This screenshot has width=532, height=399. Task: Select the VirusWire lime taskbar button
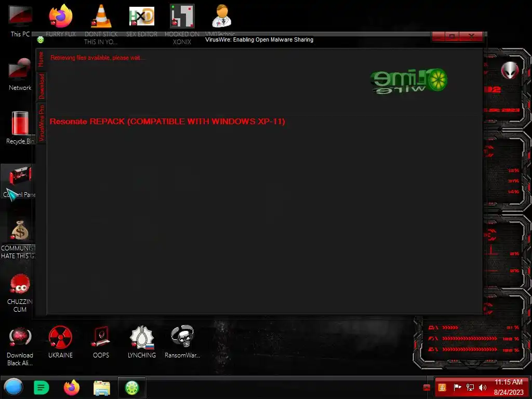point(132,388)
